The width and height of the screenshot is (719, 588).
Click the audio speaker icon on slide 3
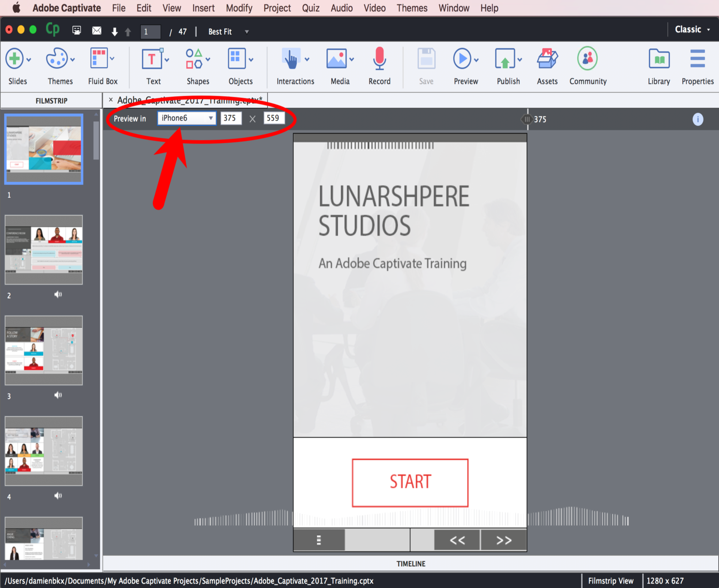tap(58, 395)
